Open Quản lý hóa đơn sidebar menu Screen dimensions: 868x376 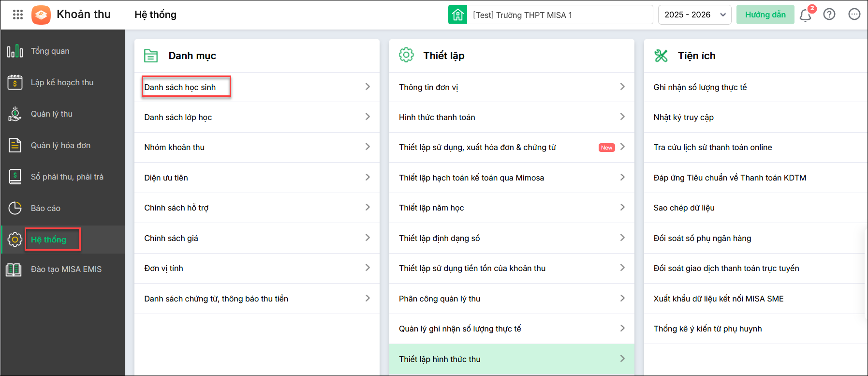(x=60, y=145)
